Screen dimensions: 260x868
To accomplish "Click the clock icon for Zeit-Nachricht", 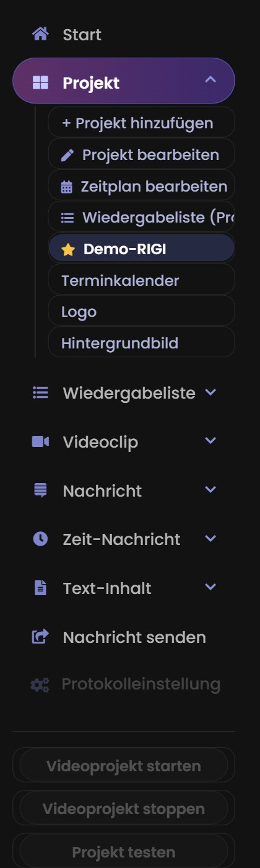I will tap(40, 539).
